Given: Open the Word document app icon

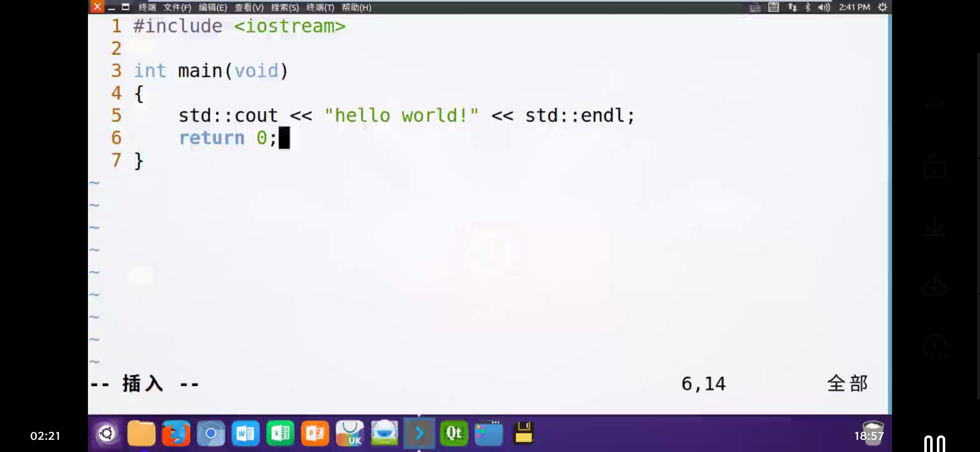Looking at the screenshot, I should pos(245,434).
